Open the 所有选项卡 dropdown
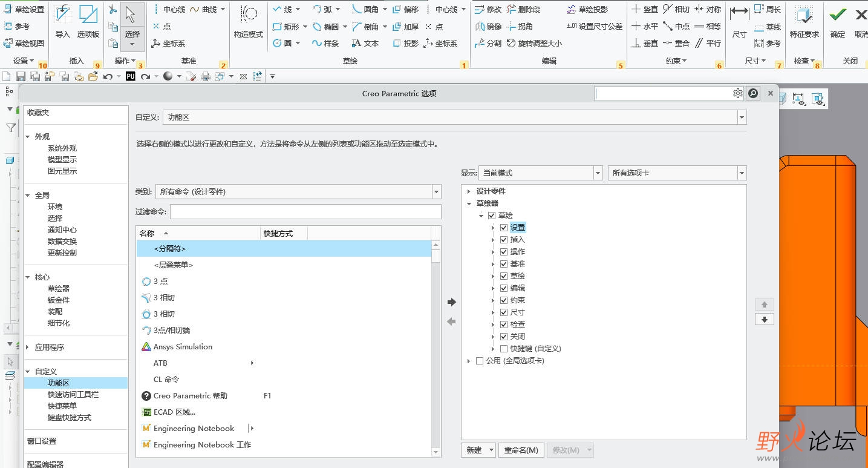Image resolution: width=868 pixels, height=468 pixels. pos(677,173)
